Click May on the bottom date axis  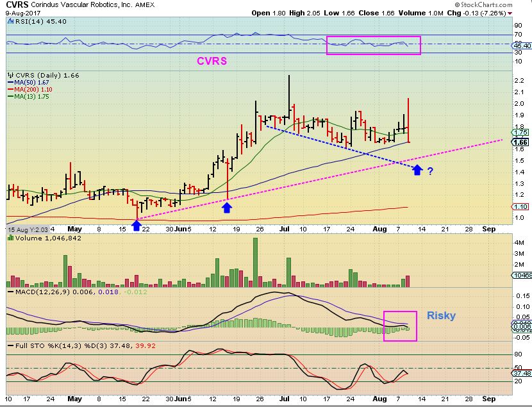74,399
